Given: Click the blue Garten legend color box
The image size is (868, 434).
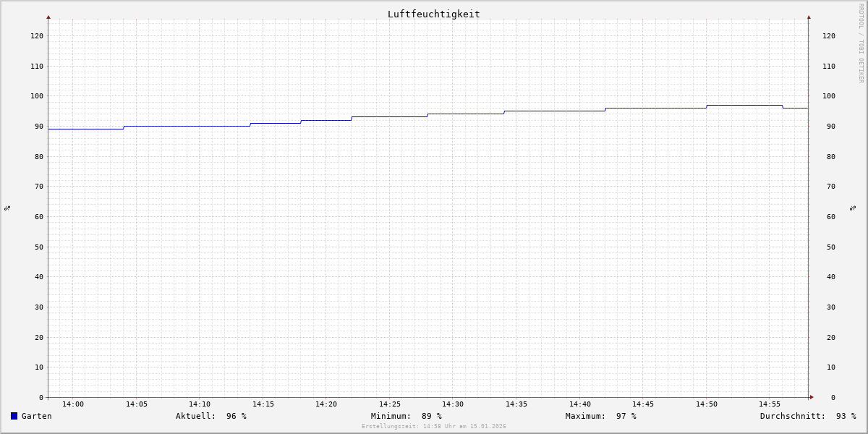Looking at the screenshot, I should [14, 416].
